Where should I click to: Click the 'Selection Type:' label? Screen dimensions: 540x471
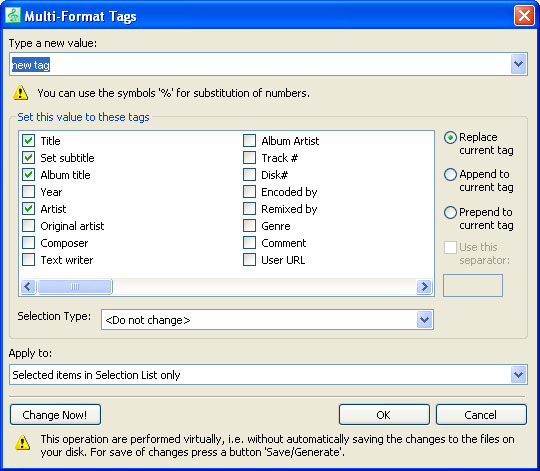[x=54, y=316]
